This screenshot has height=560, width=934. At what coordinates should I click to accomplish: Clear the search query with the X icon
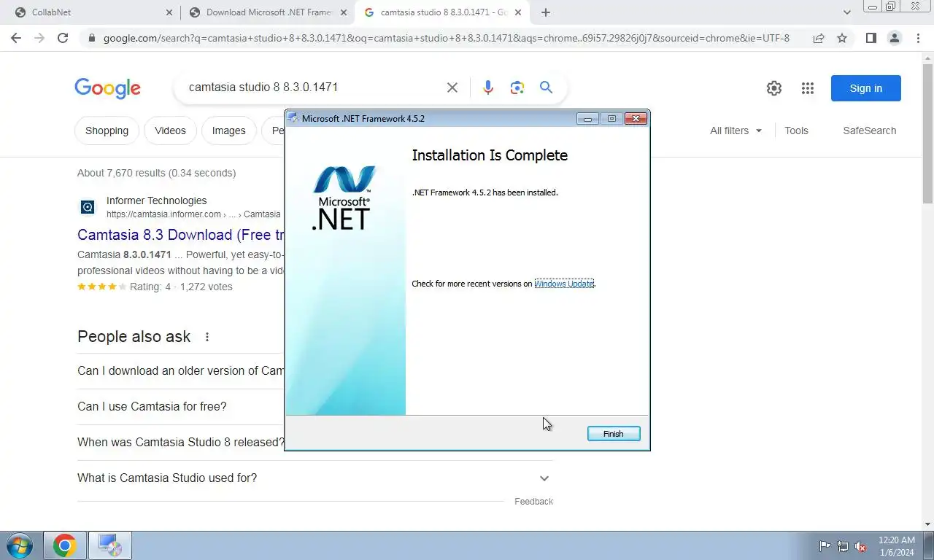click(x=452, y=87)
